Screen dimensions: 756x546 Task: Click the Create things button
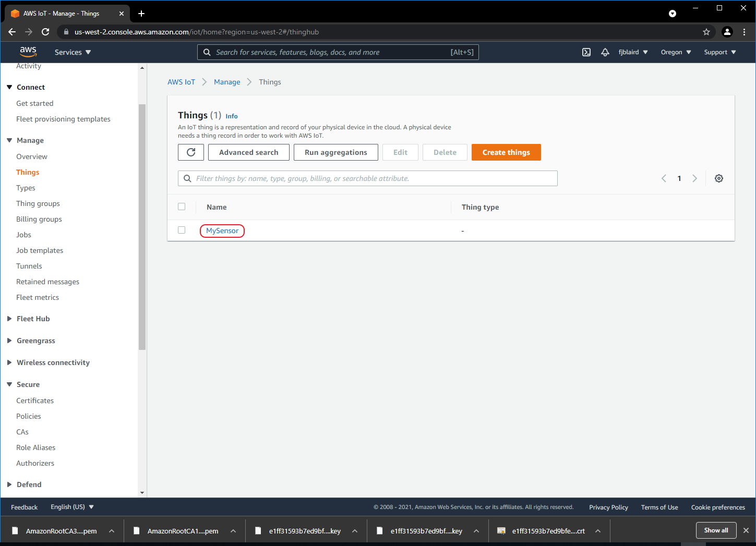506,152
